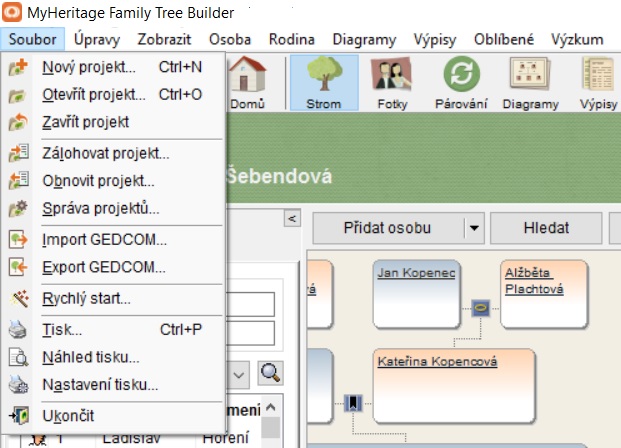
Task: Open the combo box beside the magnifier
Action: pyautogui.click(x=239, y=373)
